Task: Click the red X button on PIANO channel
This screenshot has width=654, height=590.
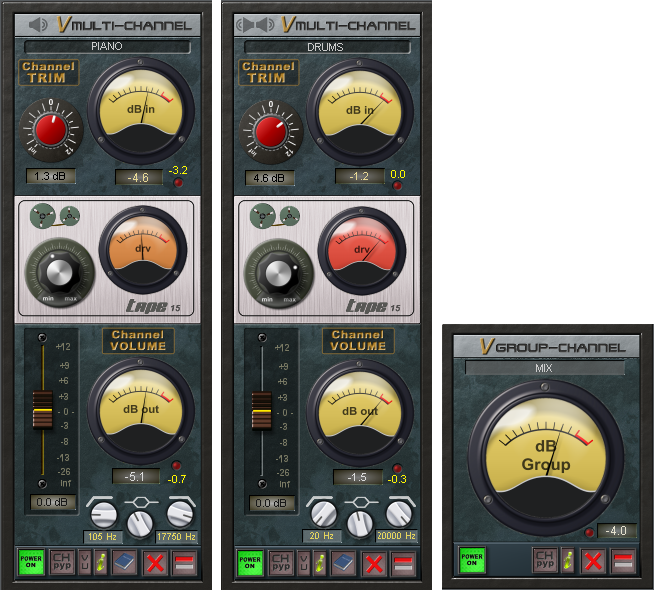Action: point(154,562)
